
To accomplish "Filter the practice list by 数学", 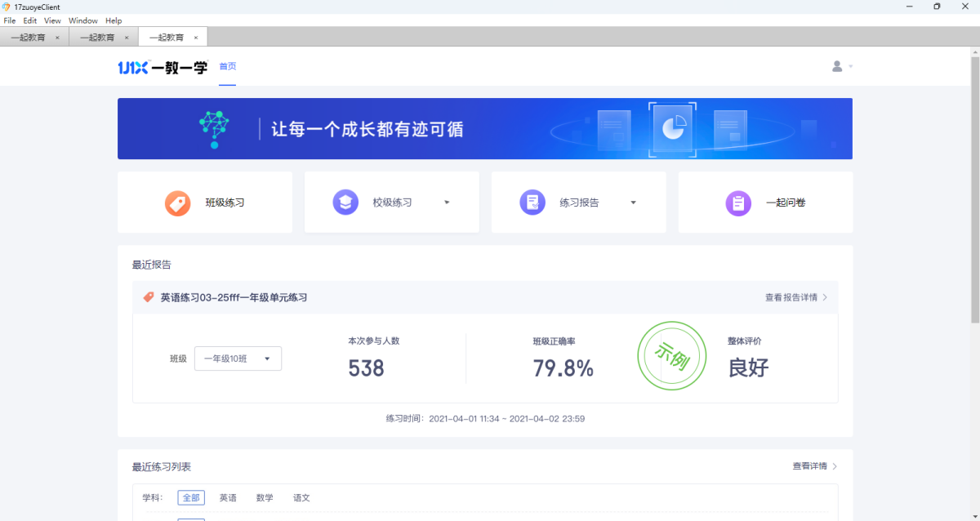I will [x=265, y=497].
